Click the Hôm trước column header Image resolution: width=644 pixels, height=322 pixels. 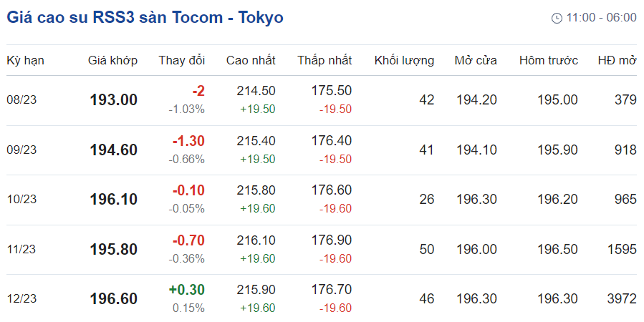(548, 60)
